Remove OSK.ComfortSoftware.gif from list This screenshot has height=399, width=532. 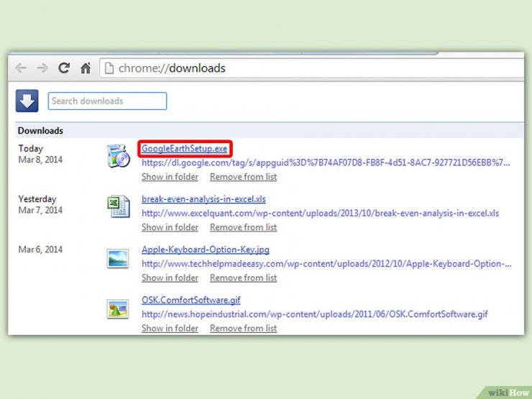tap(243, 329)
